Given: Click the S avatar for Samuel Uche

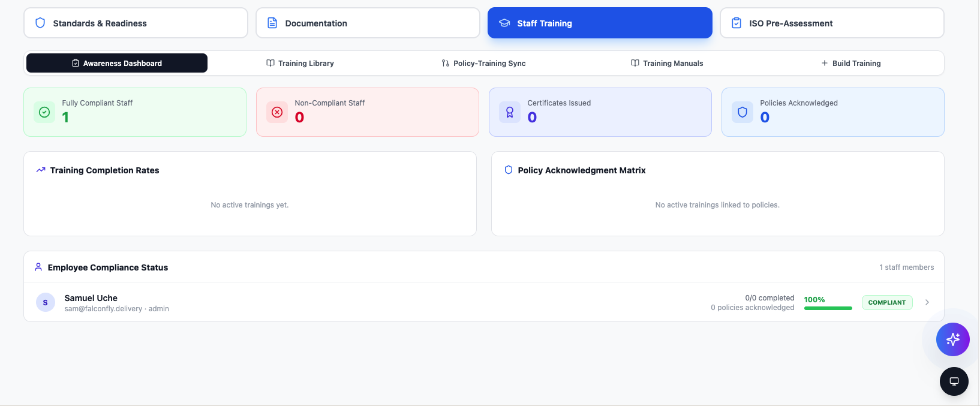Looking at the screenshot, I should tap(46, 302).
